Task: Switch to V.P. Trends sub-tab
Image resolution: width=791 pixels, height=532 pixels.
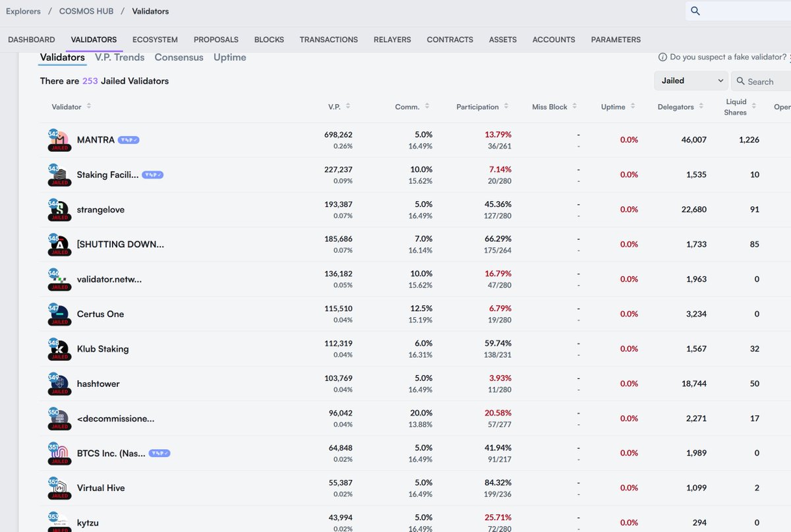Action: pos(119,57)
